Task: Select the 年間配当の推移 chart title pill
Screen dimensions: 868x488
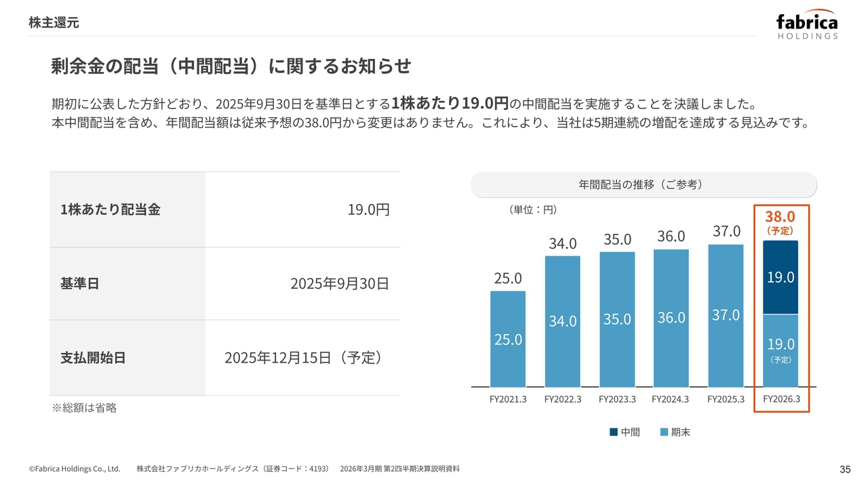Action: click(643, 184)
